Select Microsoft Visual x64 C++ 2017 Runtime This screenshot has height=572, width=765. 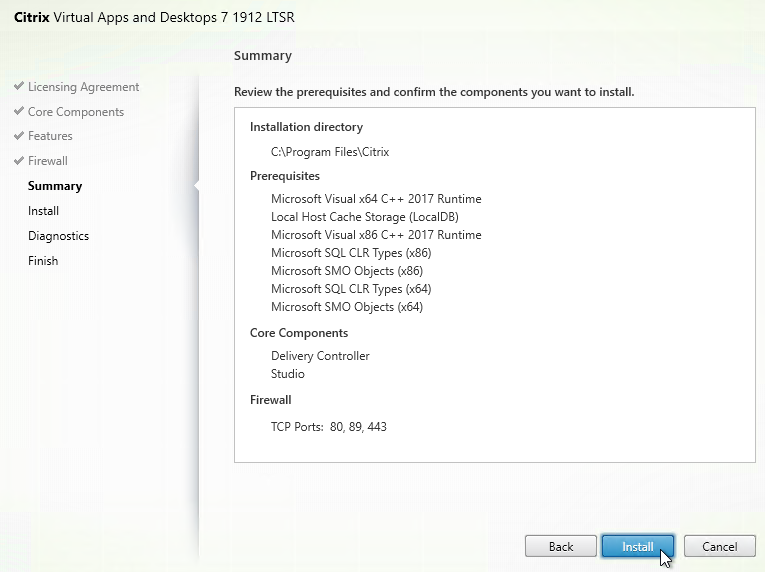tap(376, 199)
